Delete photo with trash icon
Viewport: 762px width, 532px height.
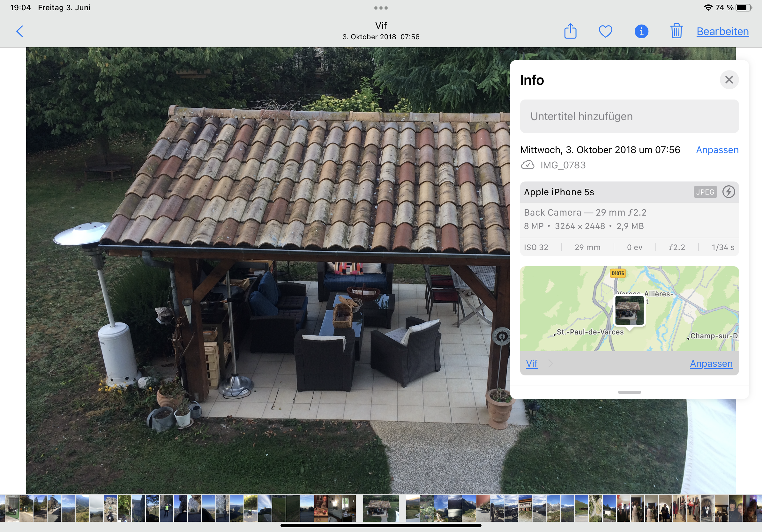[x=676, y=32]
